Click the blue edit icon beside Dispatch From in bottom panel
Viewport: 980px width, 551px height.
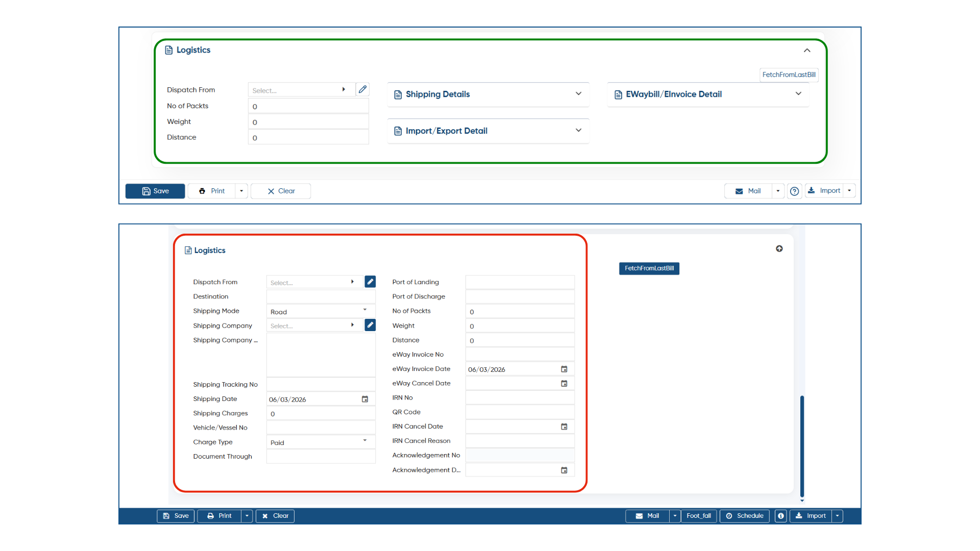(370, 282)
